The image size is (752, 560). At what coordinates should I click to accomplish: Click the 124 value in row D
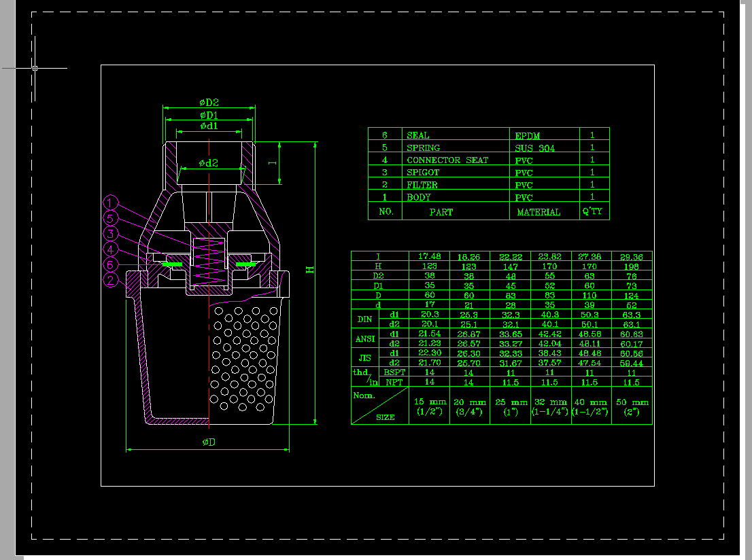click(631, 296)
